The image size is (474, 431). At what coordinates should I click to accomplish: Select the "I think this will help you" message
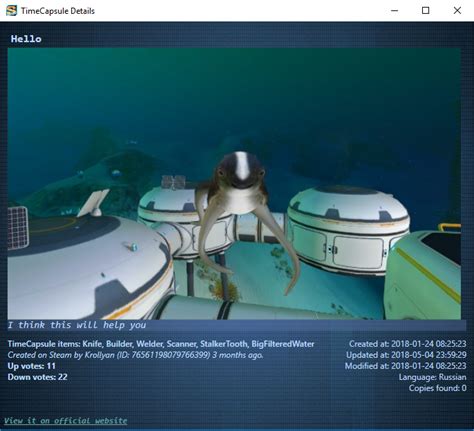pos(77,325)
